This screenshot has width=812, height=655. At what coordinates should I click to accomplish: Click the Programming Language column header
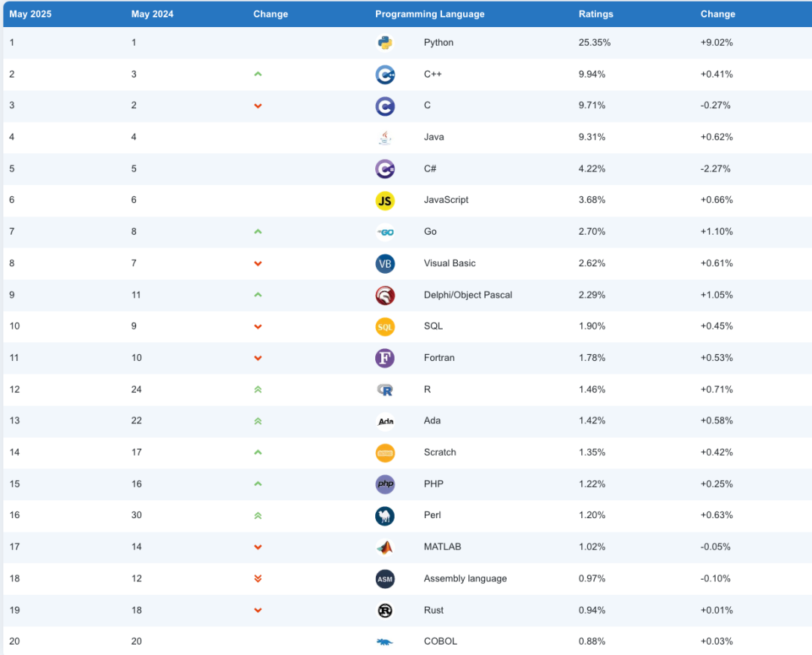[430, 14]
